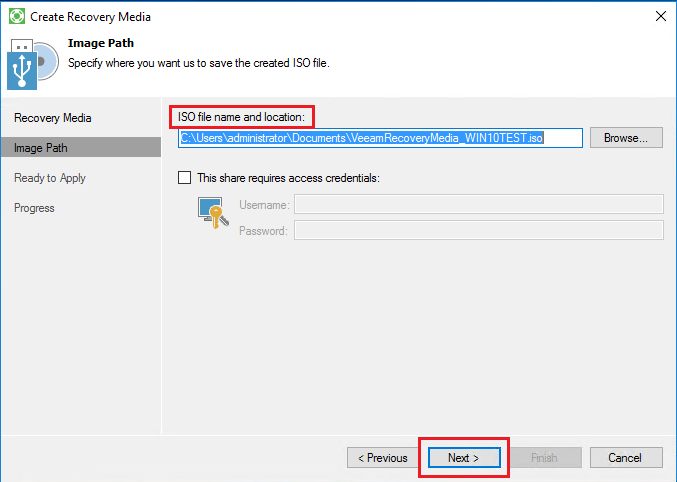Click the Password text field
This screenshot has height=482, width=677.
pos(478,230)
